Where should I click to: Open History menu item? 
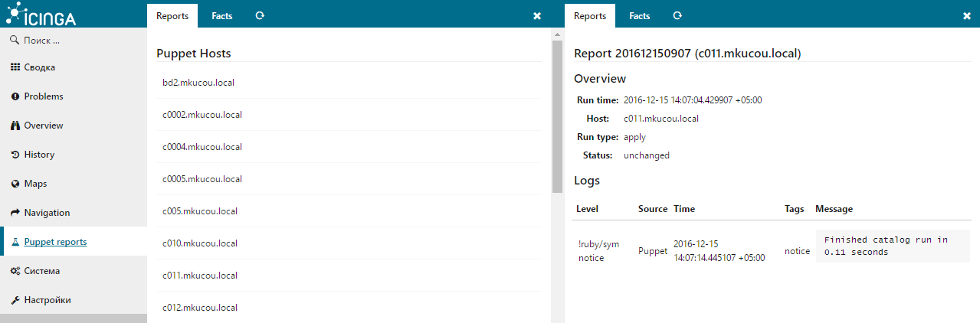pyautogui.click(x=39, y=155)
